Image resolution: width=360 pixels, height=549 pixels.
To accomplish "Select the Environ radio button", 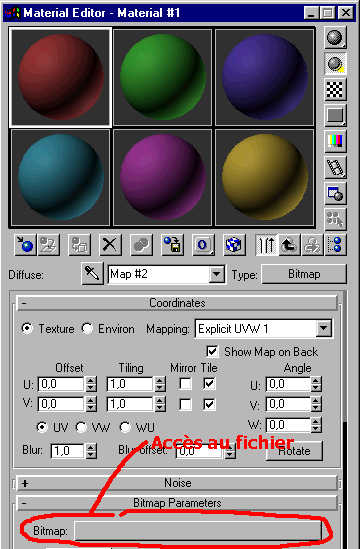I will pos(87,328).
